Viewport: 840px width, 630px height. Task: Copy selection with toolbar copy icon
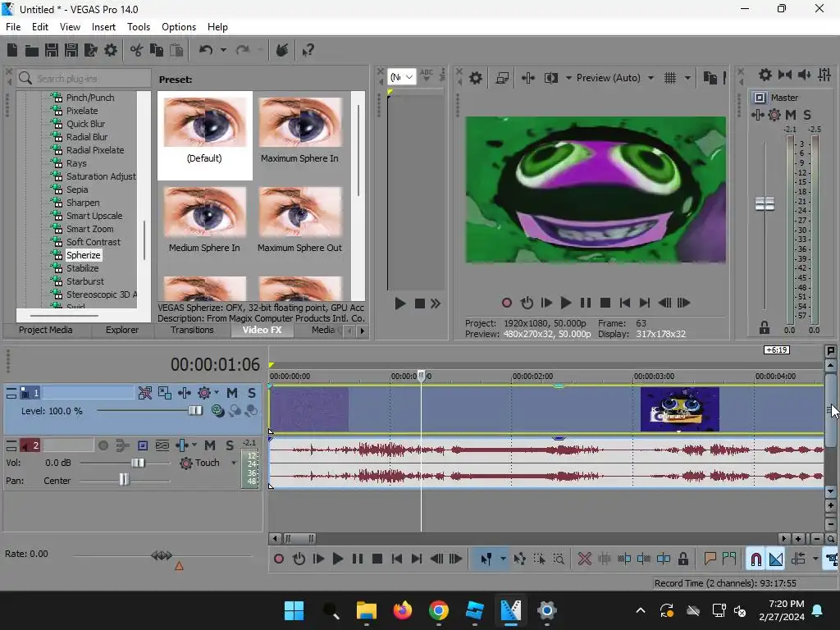pos(157,50)
